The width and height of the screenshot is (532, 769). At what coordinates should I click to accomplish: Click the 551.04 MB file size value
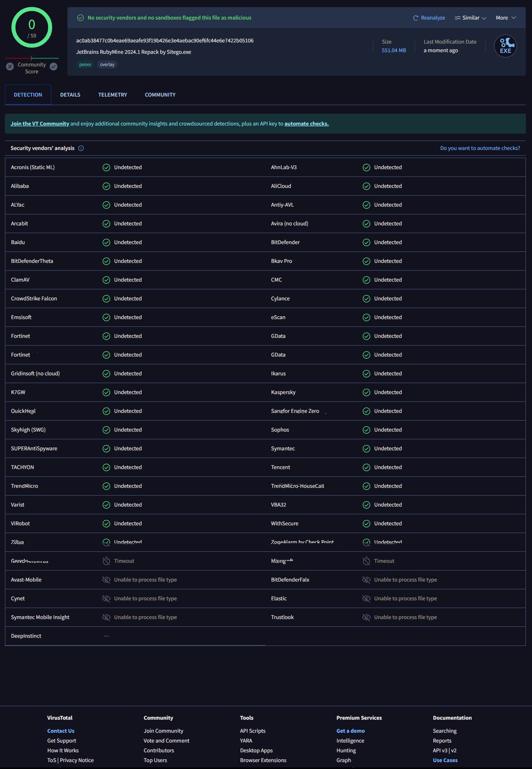394,51
